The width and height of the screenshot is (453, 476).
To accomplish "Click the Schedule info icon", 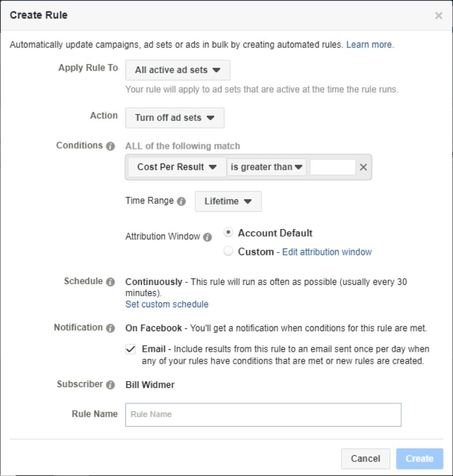I will 110,282.
